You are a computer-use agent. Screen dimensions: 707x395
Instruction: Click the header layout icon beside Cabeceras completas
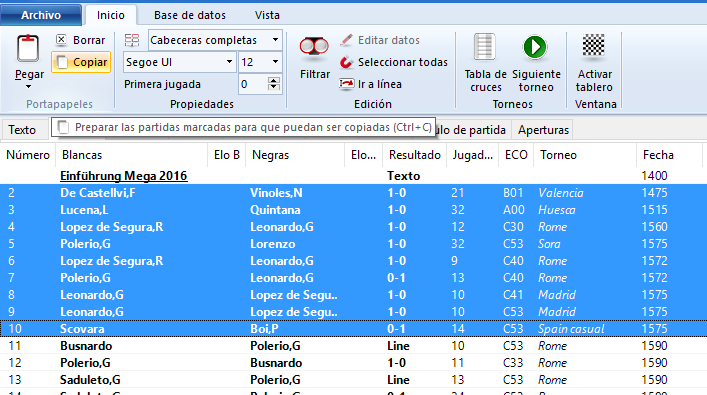click(x=132, y=40)
